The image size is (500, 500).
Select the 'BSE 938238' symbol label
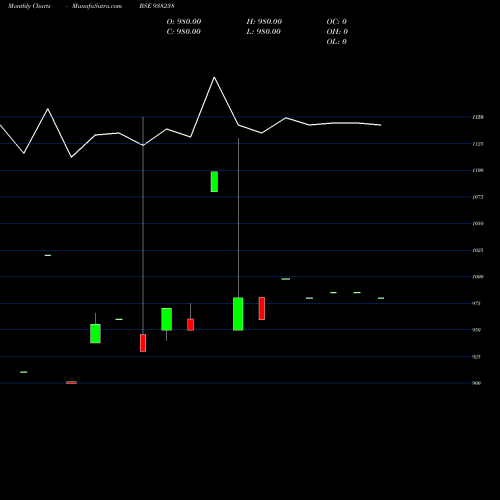(x=157, y=6)
